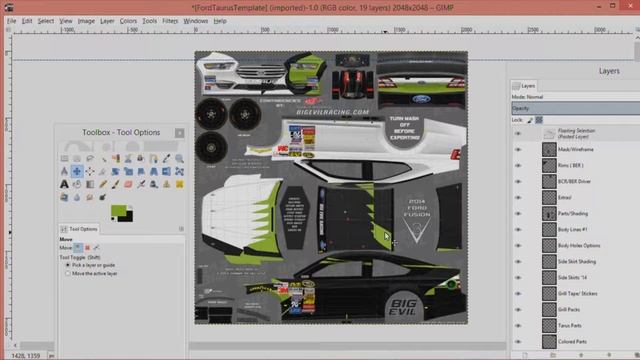Hide the Mask/Wireframe layer

(518, 149)
